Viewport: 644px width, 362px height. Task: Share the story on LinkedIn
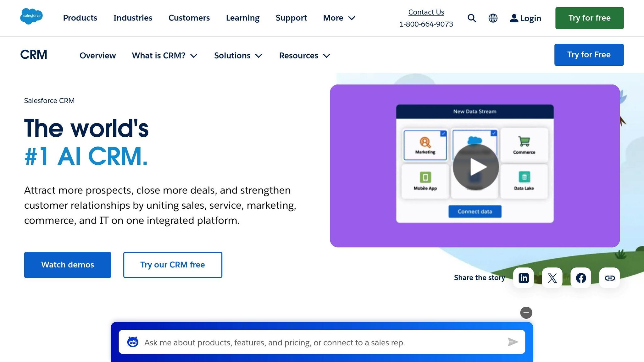[524, 278]
